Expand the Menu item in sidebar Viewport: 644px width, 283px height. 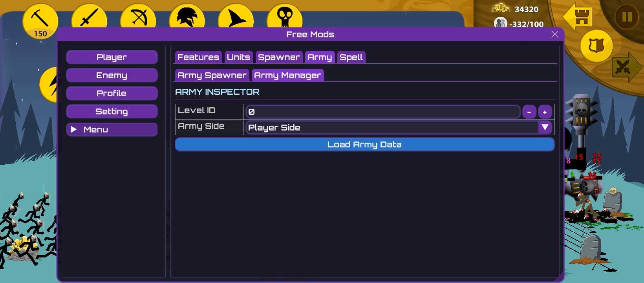[112, 129]
